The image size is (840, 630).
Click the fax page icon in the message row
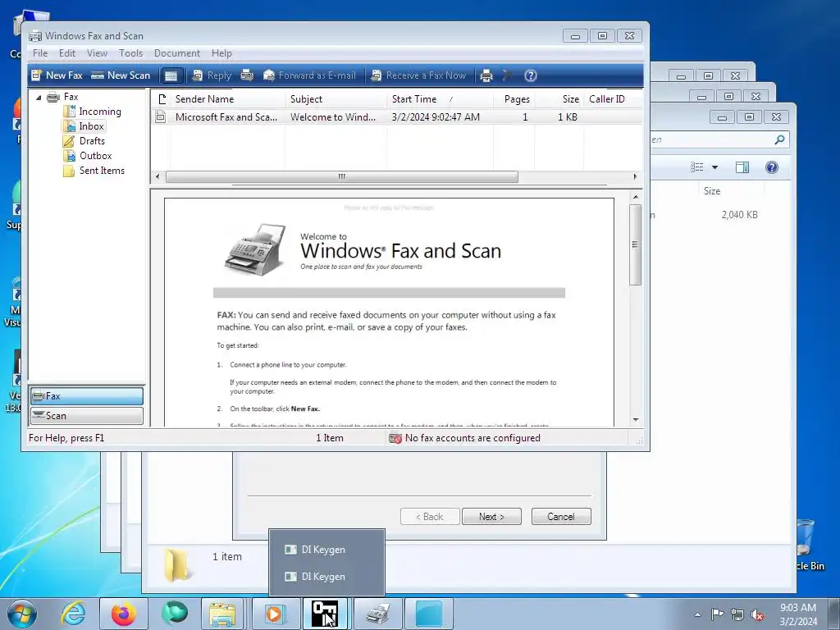coord(160,116)
